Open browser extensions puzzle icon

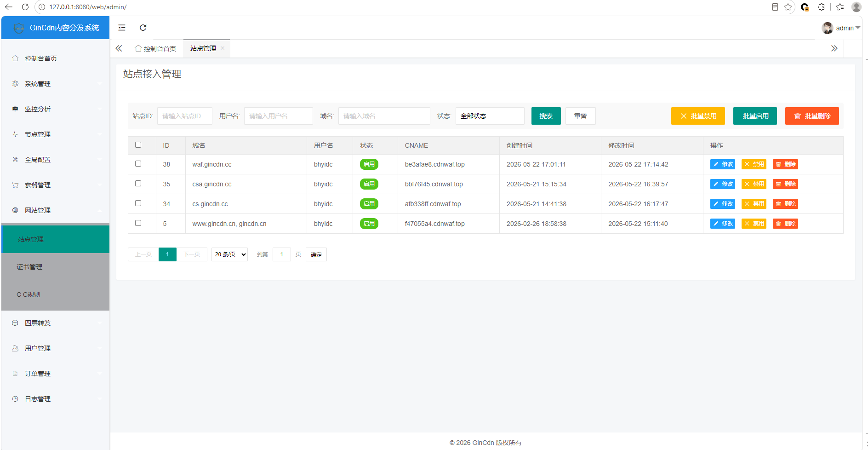pyautogui.click(x=821, y=7)
